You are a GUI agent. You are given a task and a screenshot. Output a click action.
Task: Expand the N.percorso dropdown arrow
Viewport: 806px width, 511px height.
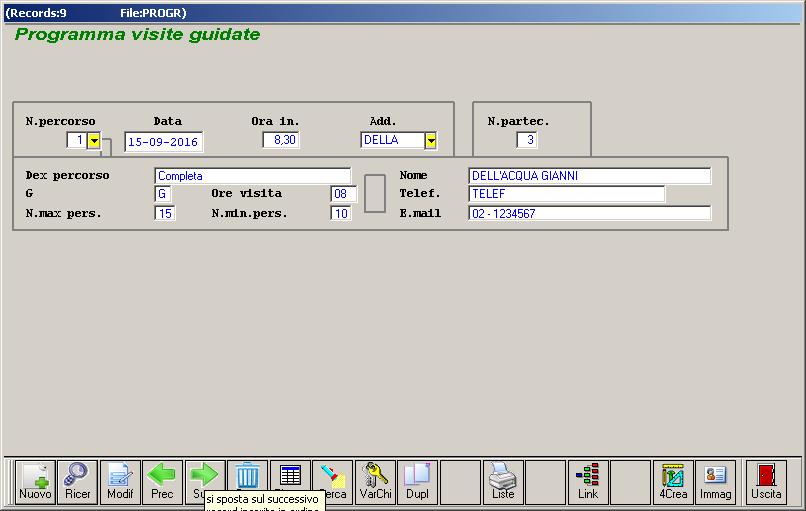(94, 140)
